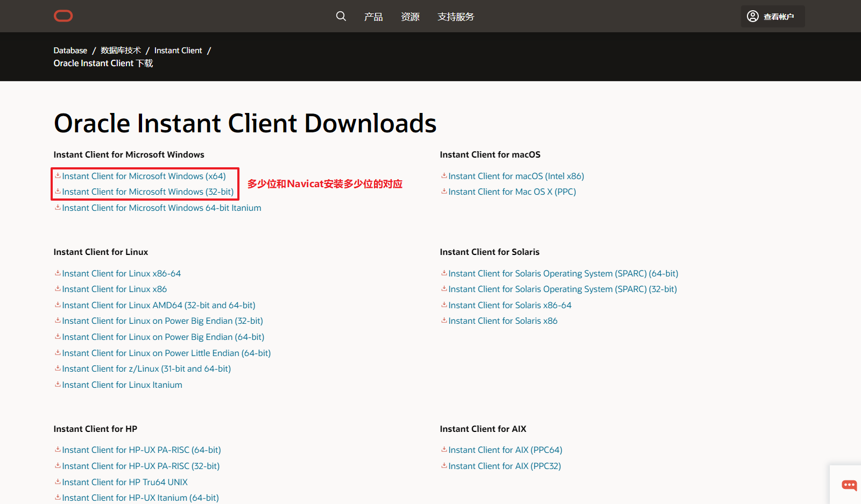Click download icon beside Solaris SPARC (64-bit)

tap(444, 273)
